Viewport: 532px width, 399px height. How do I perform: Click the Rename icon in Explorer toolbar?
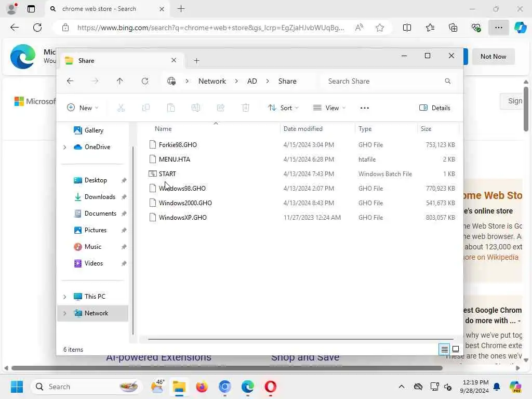(x=196, y=108)
